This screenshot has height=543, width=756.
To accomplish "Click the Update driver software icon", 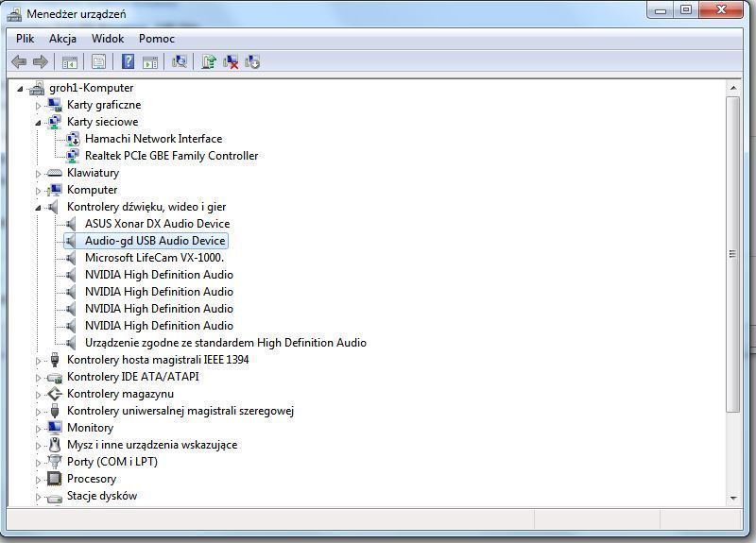I will (209, 61).
